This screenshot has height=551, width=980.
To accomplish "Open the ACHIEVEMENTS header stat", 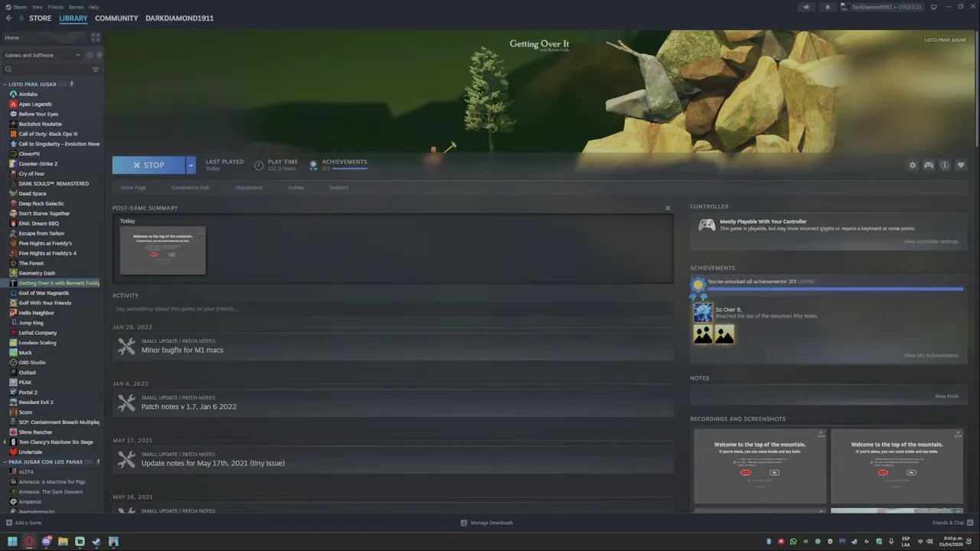I will point(339,165).
